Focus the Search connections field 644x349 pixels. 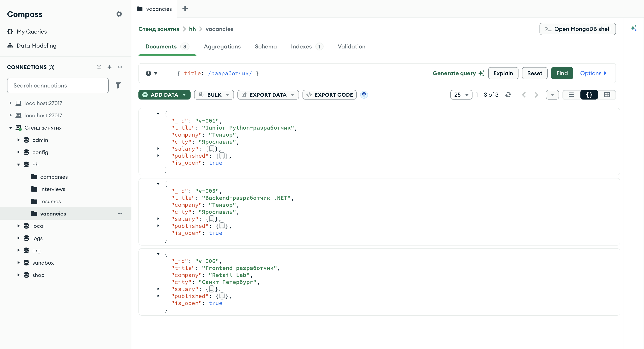[58, 85]
